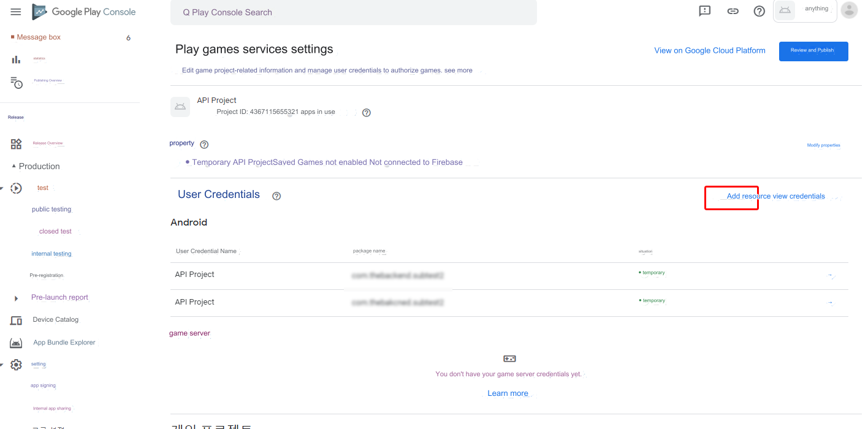Viewport: 868px width, 429px height.
Task: Open the feedback announcement icon in header
Action: click(x=705, y=11)
